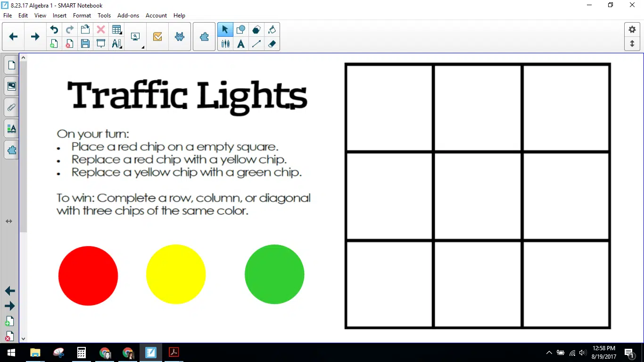This screenshot has width=644, height=362.
Task: Click the center square of the grid
Action: [478, 196]
